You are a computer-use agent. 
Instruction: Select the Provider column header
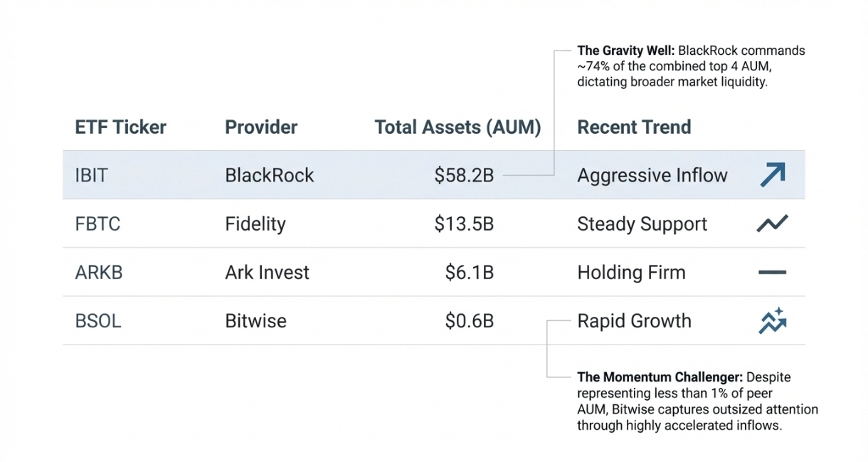tap(261, 127)
